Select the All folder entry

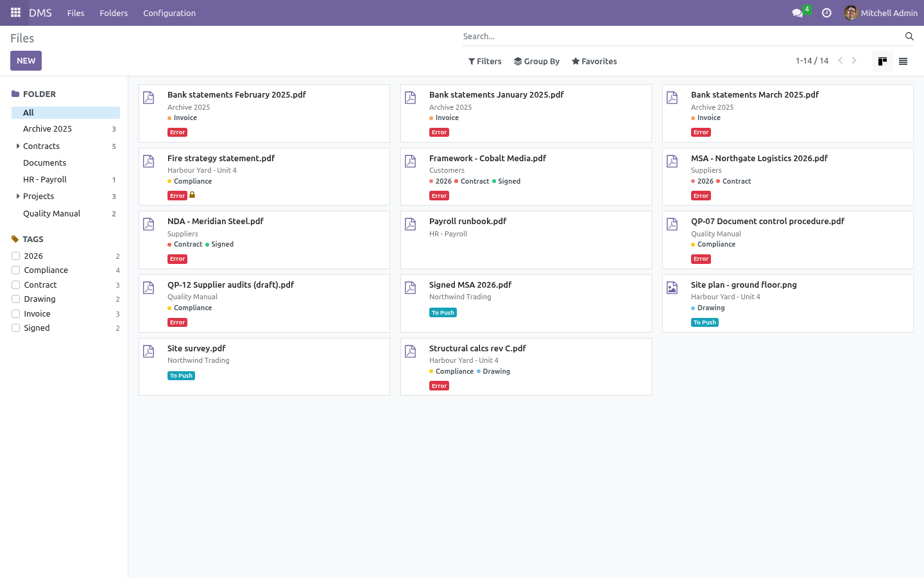click(x=65, y=112)
